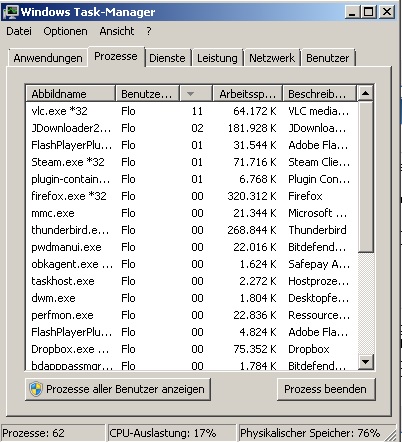The image size is (402, 442).
Task: Click the CPU value 11 for vlc.exe
Action: (x=197, y=111)
